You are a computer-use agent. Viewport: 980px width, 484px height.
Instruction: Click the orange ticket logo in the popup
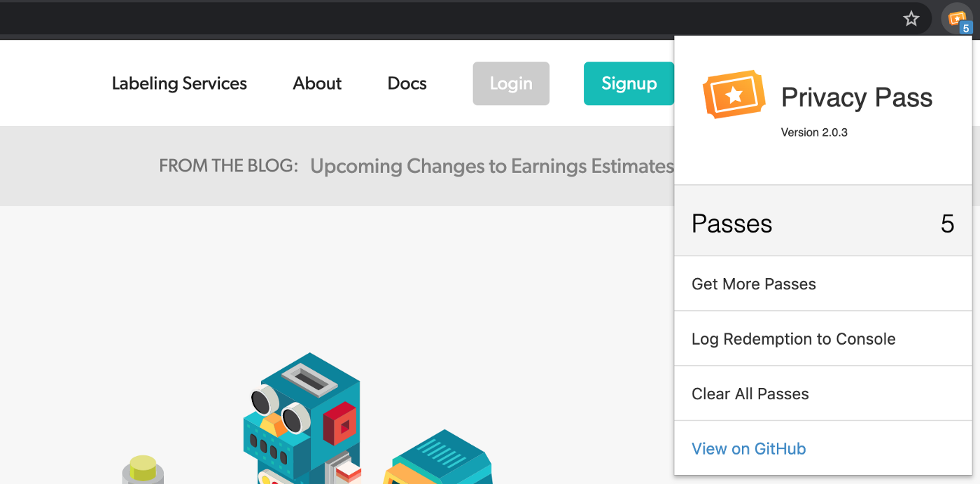[x=732, y=92]
